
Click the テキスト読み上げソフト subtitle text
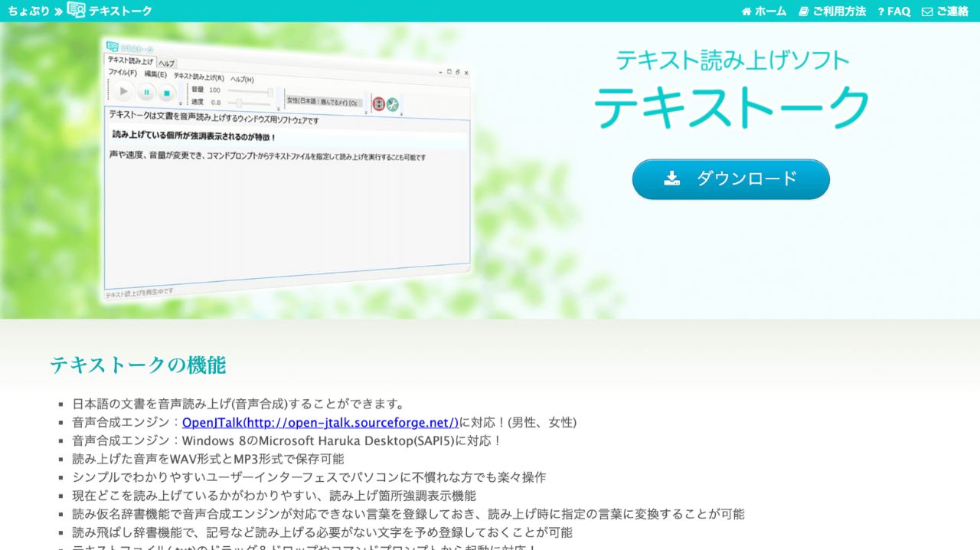pyautogui.click(x=732, y=60)
